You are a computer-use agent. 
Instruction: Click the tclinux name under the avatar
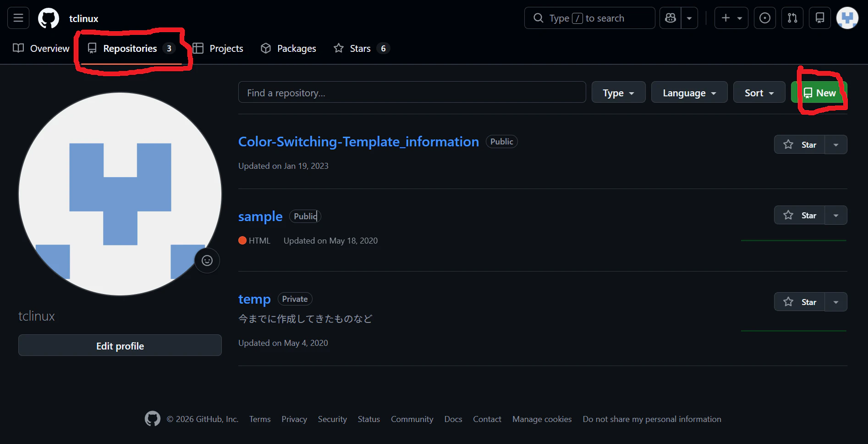[37, 316]
